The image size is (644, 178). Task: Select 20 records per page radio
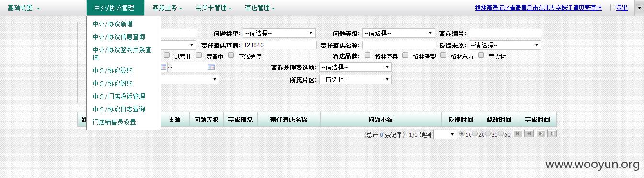click(475, 134)
